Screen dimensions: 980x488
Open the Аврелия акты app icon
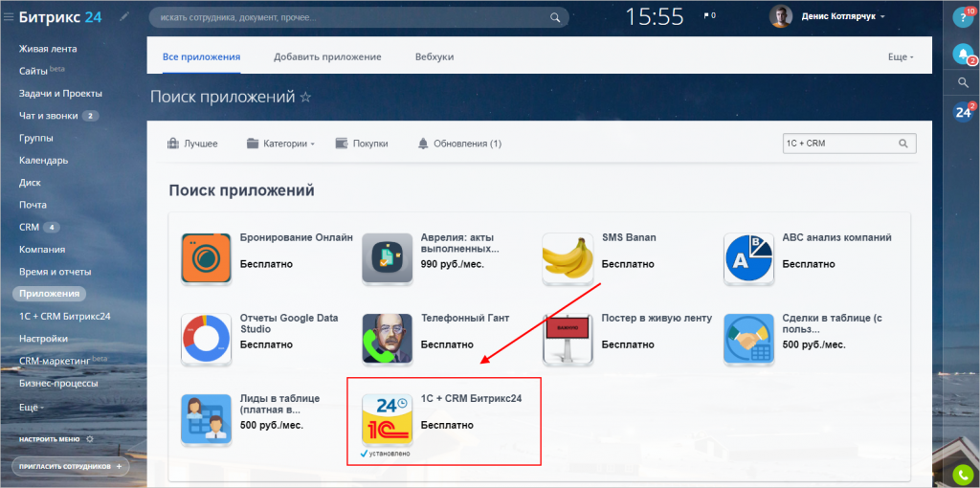click(x=388, y=258)
